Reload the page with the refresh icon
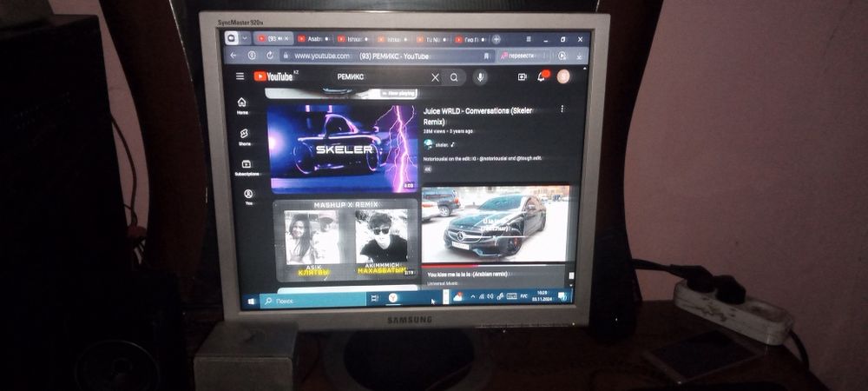The width and height of the screenshot is (868, 391). pos(270,56)
